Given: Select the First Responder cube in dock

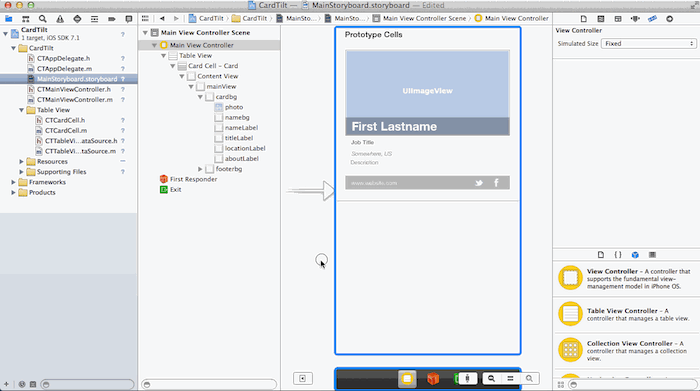Looking at the screenshot, I should (433, 379).
